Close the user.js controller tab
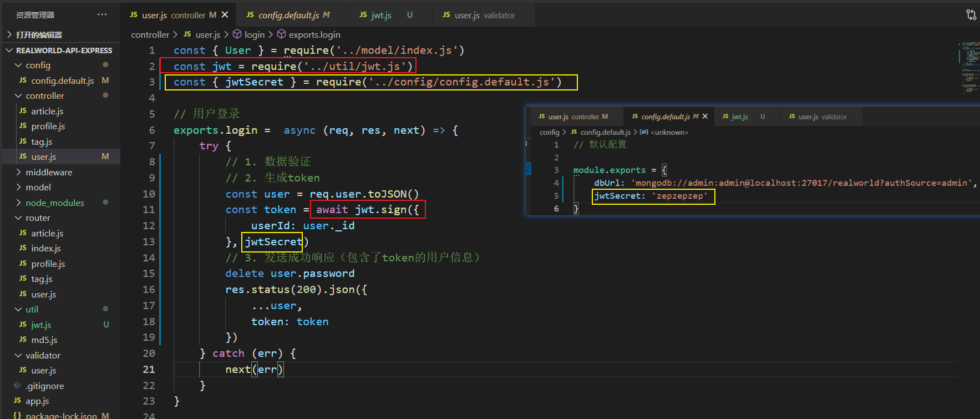 pyautogui.click(x=225, y=15)
